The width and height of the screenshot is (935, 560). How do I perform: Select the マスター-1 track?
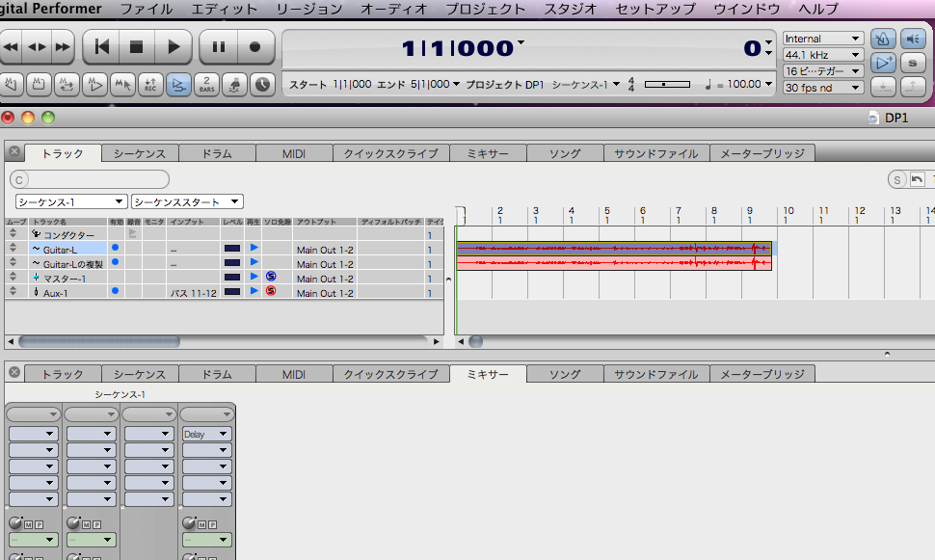pyautogui.click(x=64, y=279)
